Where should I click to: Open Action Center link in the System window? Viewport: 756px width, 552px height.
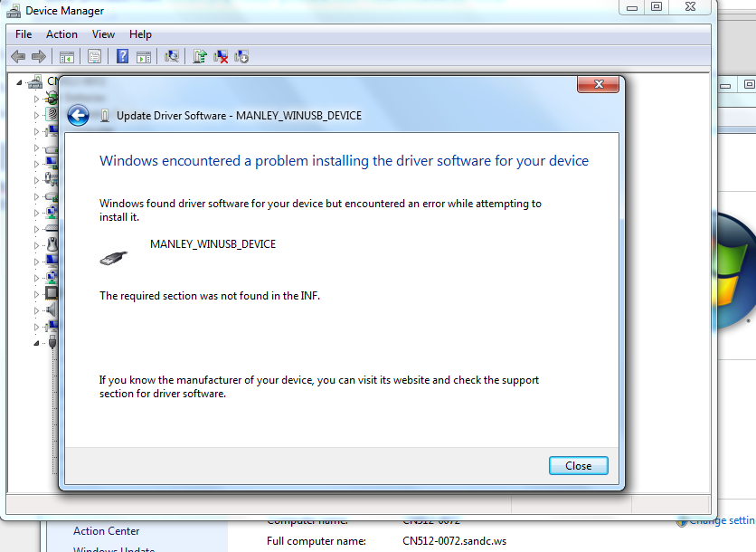106,531
